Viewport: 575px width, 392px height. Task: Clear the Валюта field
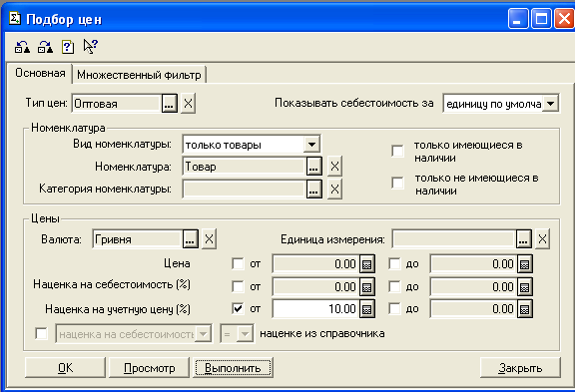[209, 239]
